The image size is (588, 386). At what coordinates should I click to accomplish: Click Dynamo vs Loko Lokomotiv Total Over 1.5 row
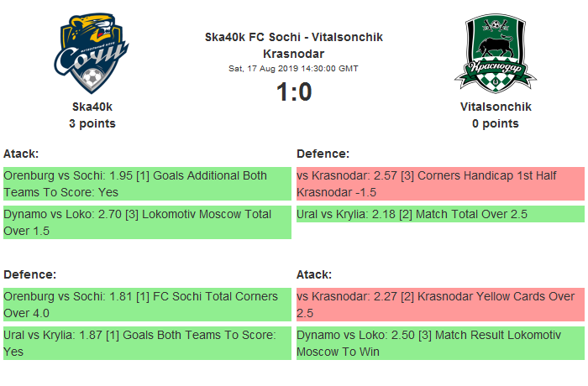tap(147, 222)
